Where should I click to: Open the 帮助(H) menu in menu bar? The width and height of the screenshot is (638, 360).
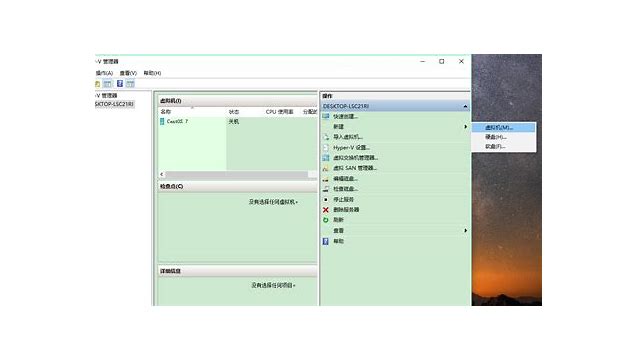tap(152, 73)
